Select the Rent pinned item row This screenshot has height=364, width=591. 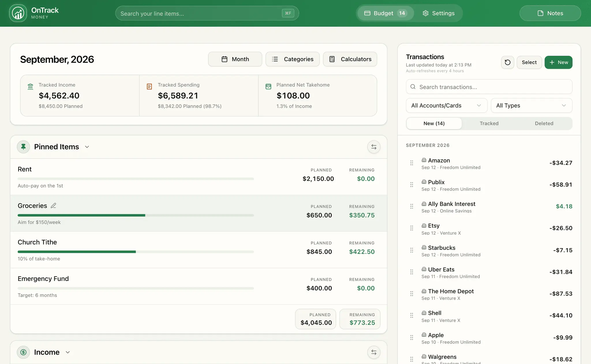click(x=199, y=177)
